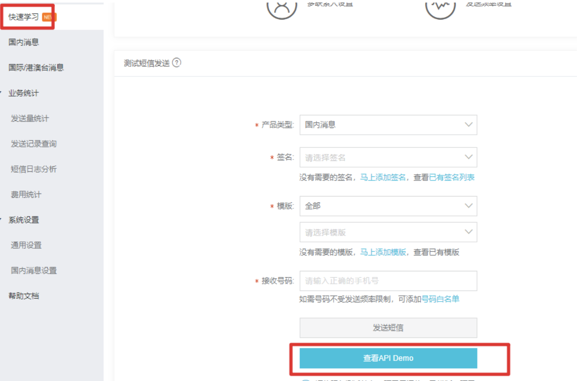Click the 接收号码 phone number field
The height and width of the screenshot is (381, 588).
tap(388, 281)
